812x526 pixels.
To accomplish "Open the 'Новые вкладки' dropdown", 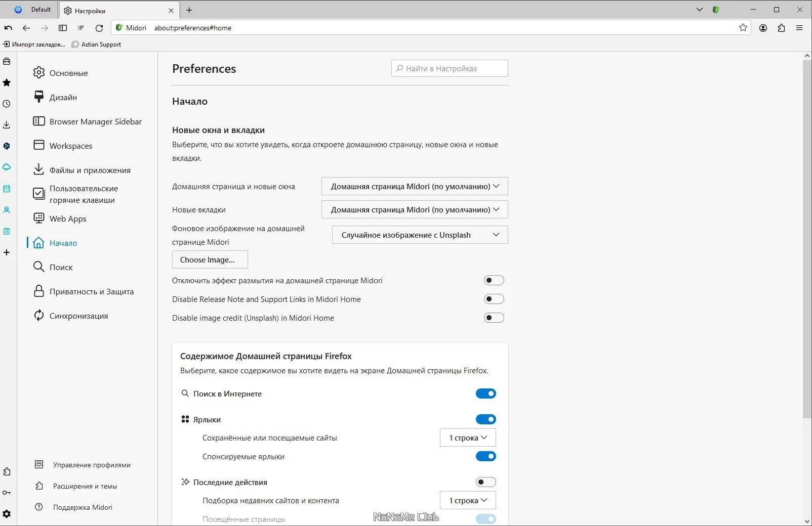I will point(415,209).
